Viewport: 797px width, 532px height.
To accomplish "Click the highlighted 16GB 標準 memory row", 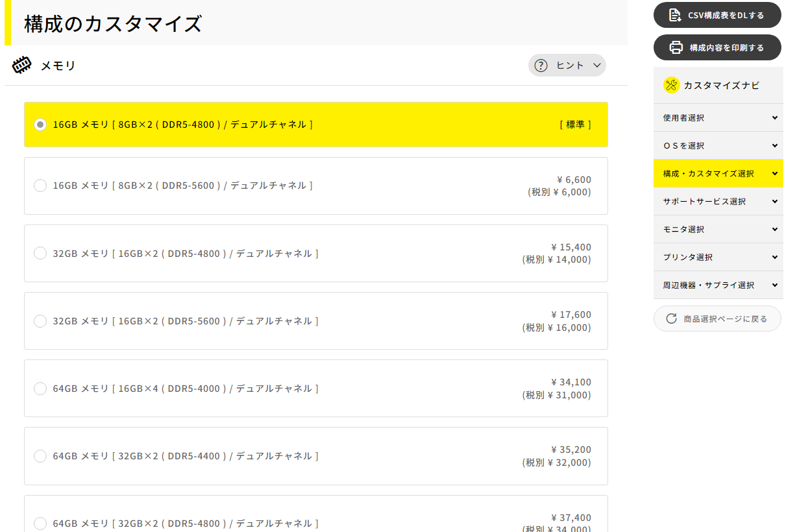I will [316, 125].
